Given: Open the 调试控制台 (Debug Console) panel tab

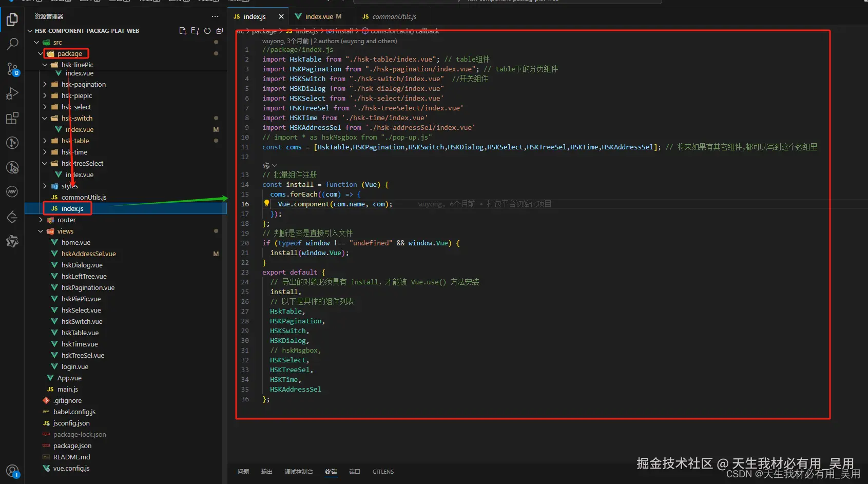Looking at the screenshot, I should 299,472.
